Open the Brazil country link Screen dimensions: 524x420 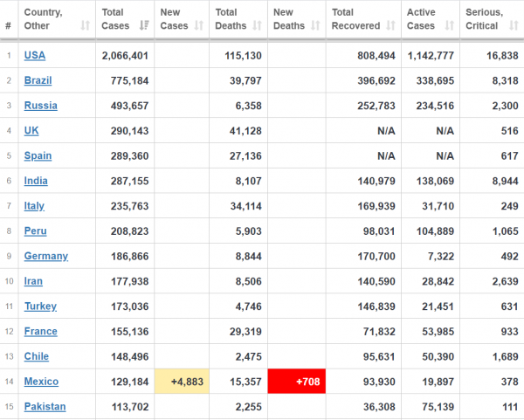click(38, 80)
